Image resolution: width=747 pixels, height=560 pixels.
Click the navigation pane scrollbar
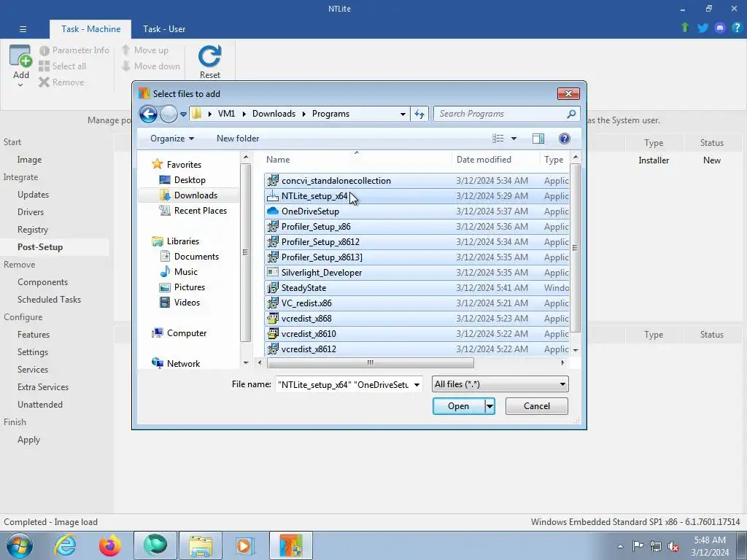(245, 253)
